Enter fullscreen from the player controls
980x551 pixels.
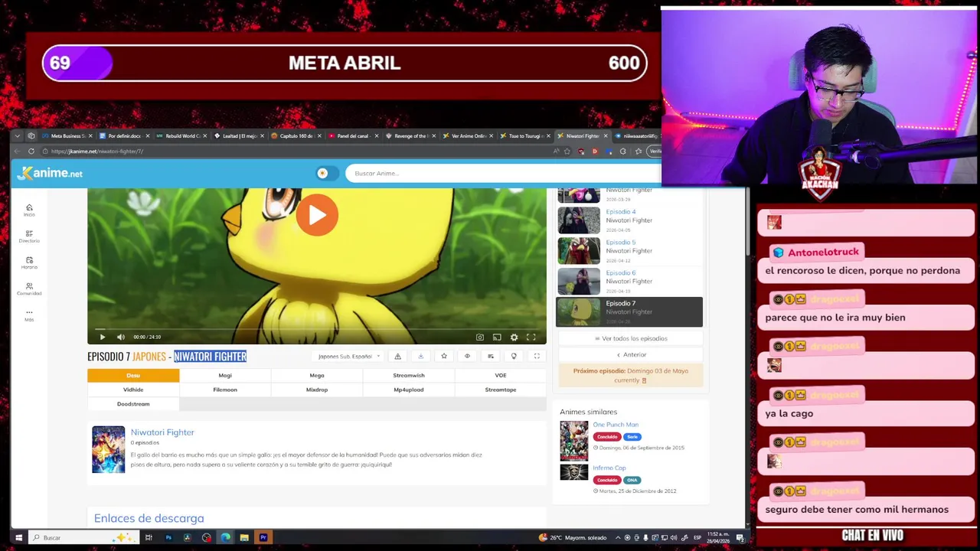[531, 337]
